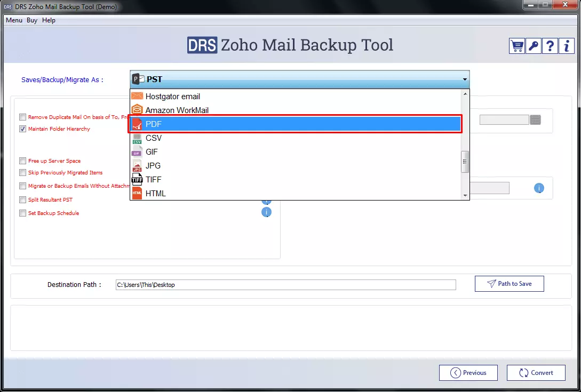
Task: Click the PDF file icon in list
Action: 137,124
